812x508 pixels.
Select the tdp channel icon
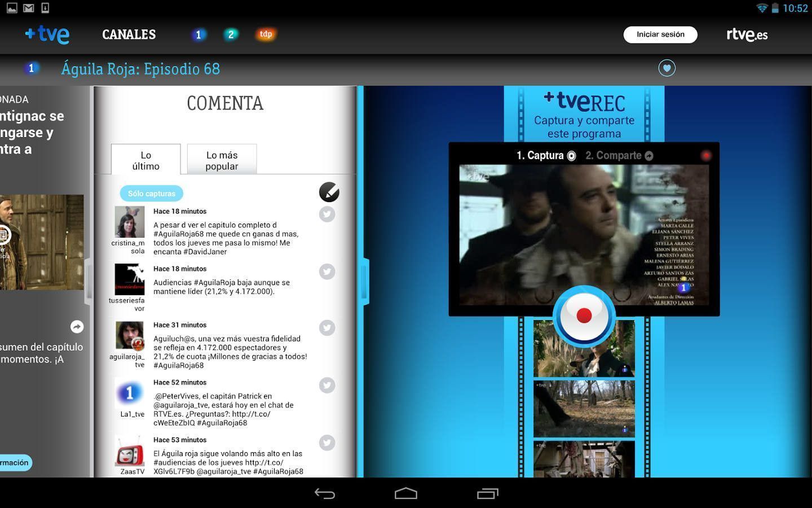click(266, 34)
